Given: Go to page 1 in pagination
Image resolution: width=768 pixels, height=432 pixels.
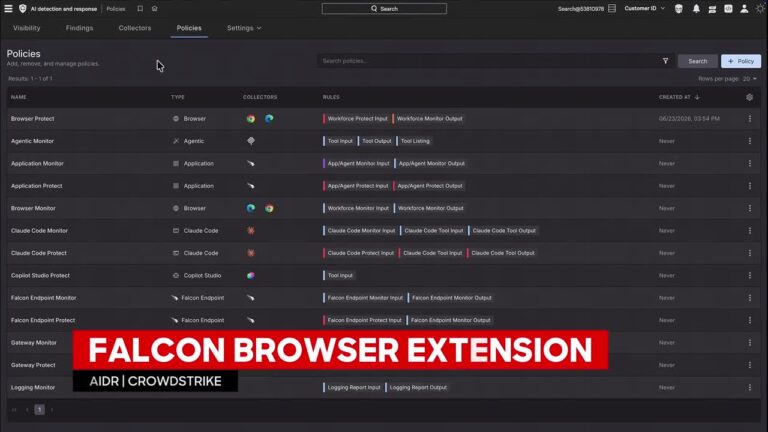Looking at the screenshot, I should [x=40, y=409].
